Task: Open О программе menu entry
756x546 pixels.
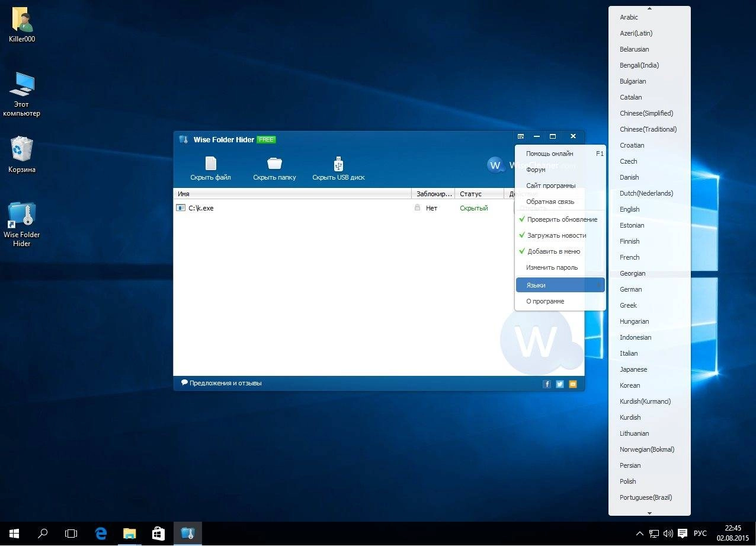Action: pyautogui.click(x=560, y=301)
